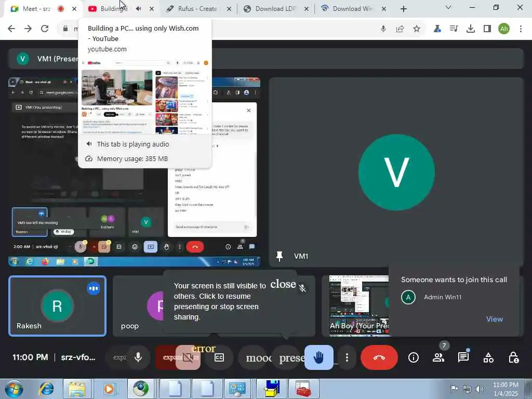Viewport: 532px width, 399px height.
Task: Open Chrome downloads
Action: [471, 29]
